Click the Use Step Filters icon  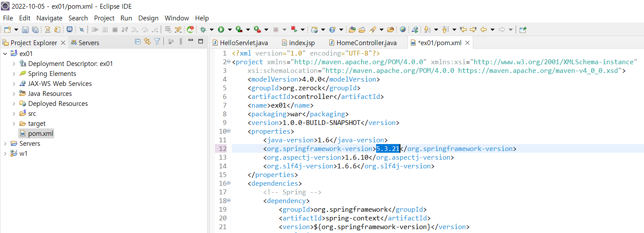178,30
